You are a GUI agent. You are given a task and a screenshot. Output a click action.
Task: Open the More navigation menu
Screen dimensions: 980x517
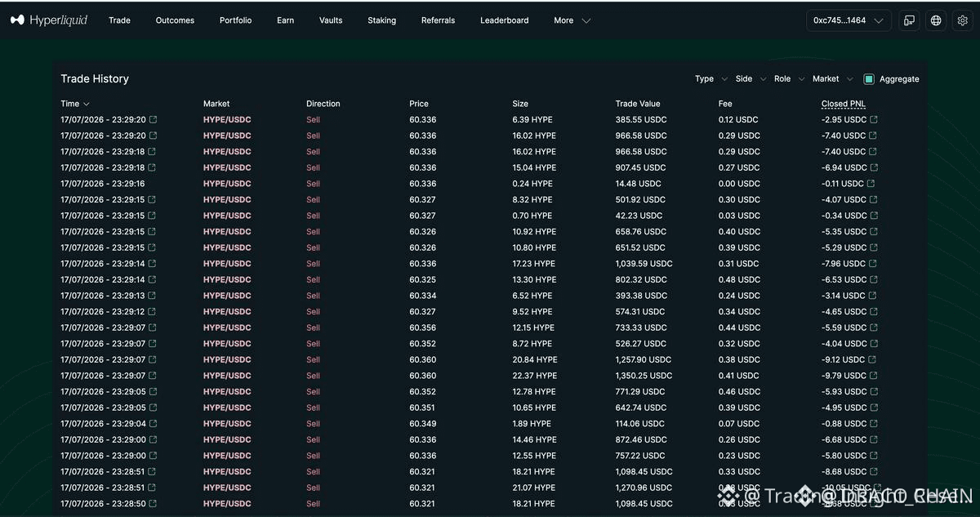[572, 20]
